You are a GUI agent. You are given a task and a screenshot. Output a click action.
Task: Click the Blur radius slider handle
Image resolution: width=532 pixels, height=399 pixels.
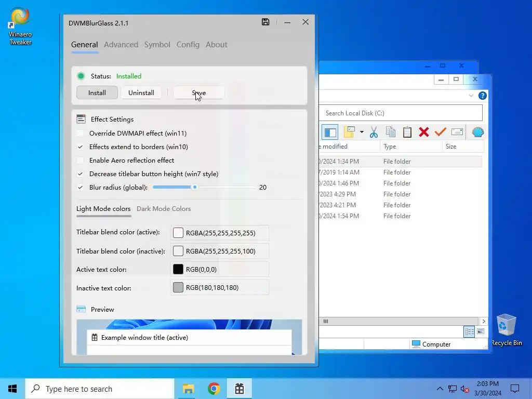(x=194, y=187)
